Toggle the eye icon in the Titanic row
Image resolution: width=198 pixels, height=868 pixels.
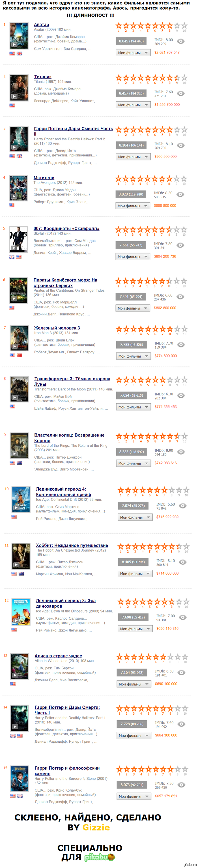tap(181, 94)
